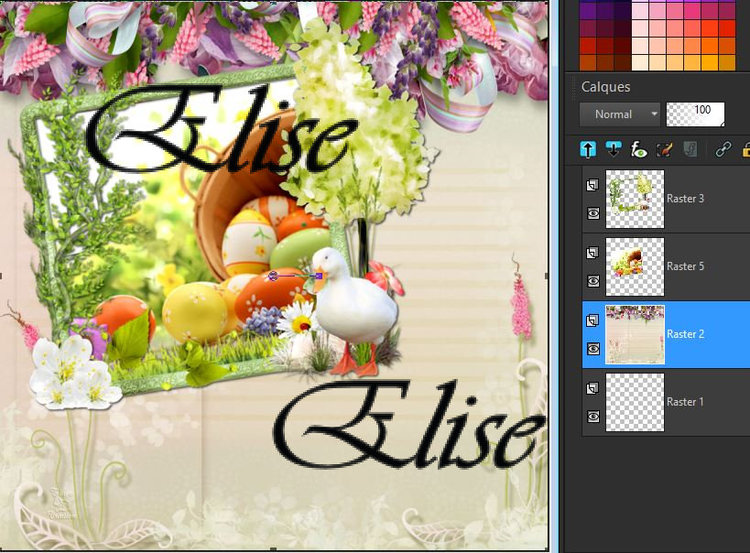This screenshot has height=553, width=750.
Task: Hide the Raster 5 layer via eye icon
Action: point(593,281)
